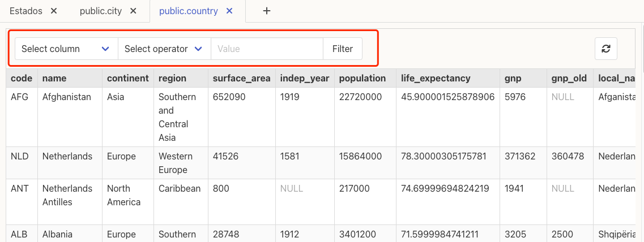Image resolution: width=644 pixels, height=242 pixels.
Task: Select the 78.30000305175781 life expectancy cell
Action: click(x=448, y=163)
